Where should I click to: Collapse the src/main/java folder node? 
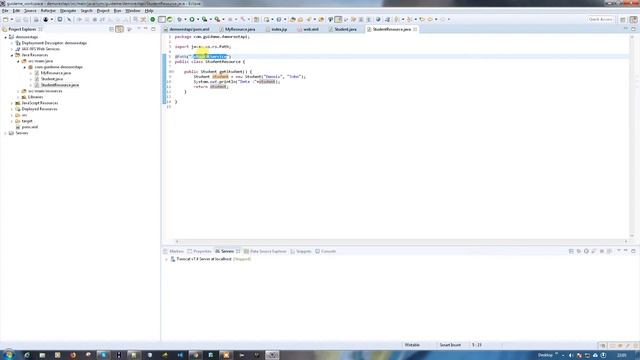[x=18, y=61]
